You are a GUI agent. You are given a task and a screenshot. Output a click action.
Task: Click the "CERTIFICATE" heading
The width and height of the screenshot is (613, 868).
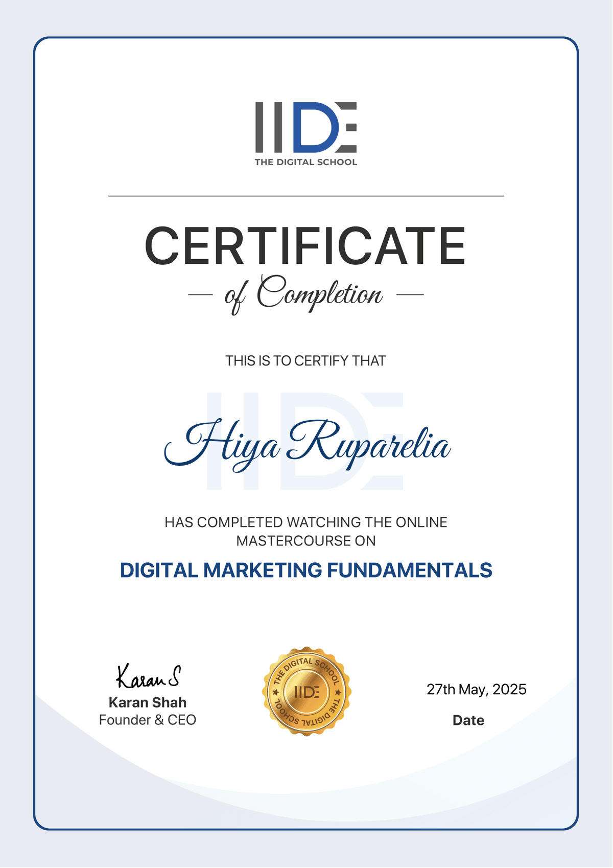(305, 246)
